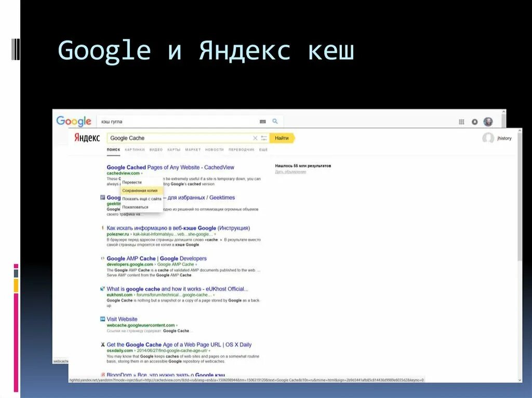532x398 pixels.
Task: Click Google's magnifying glass search icon
Action: 275,121
